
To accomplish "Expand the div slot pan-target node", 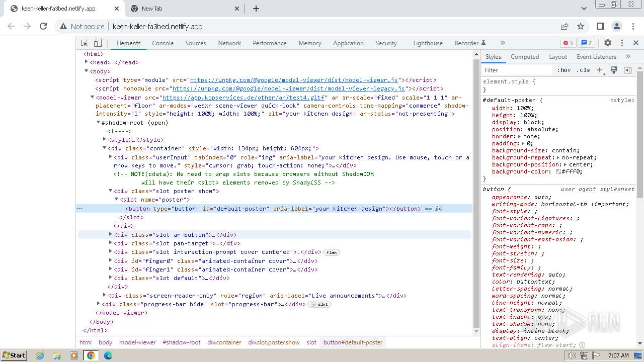I will [111, 243].
